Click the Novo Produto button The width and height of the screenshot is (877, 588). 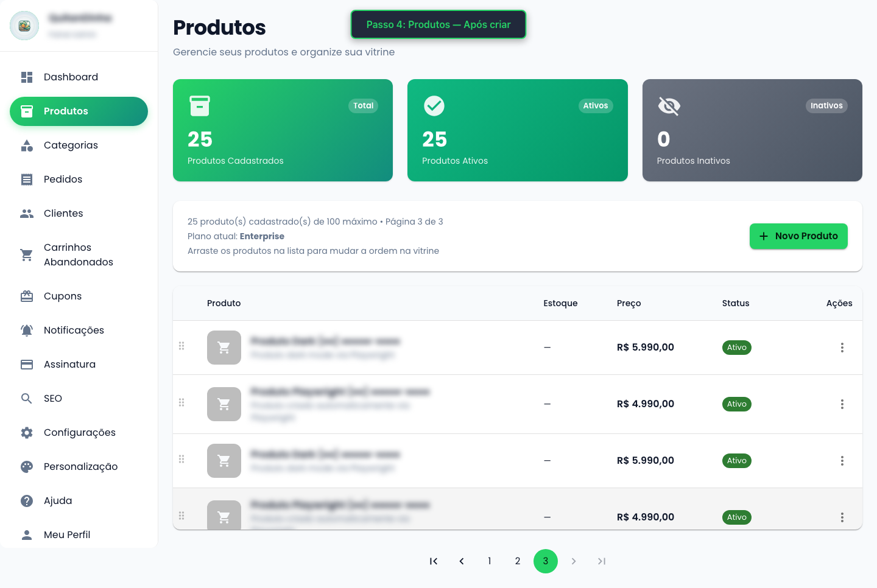(x=798, y=236)
